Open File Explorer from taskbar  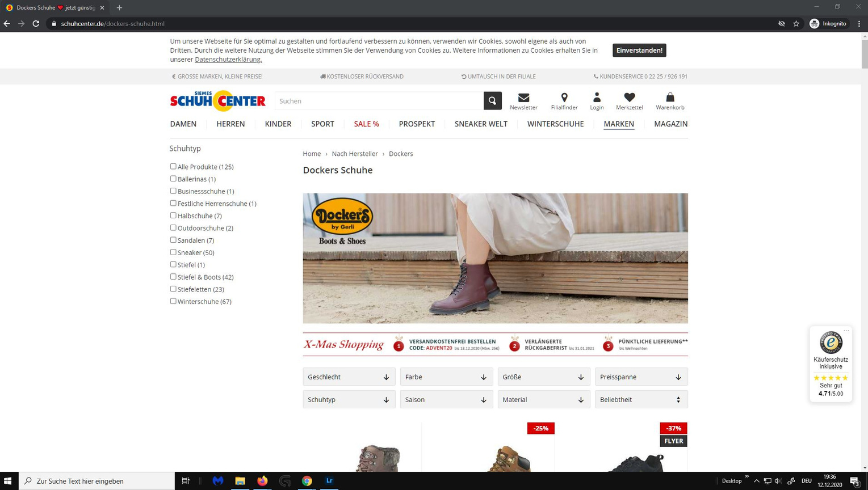click(x=240, y=481)
